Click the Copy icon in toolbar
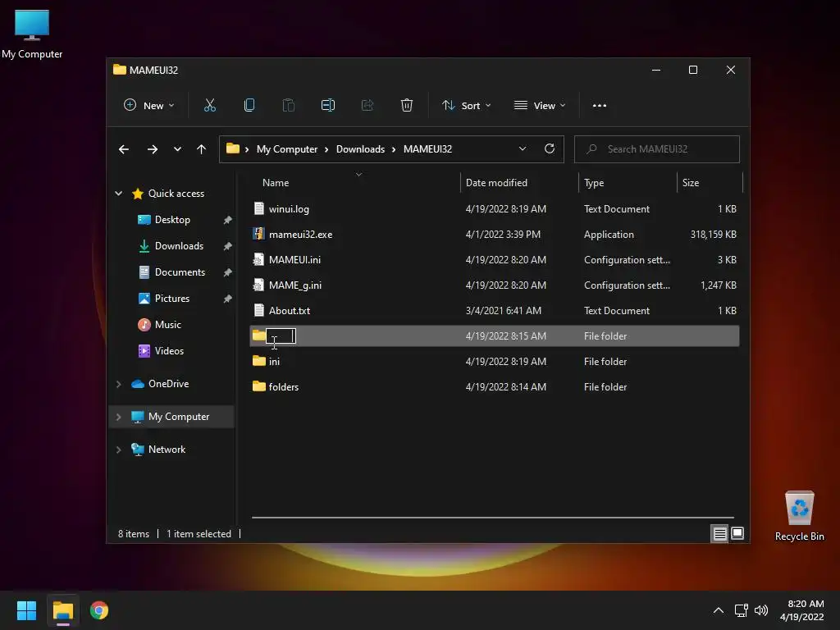The image size is (840, 630). point(249,106)
